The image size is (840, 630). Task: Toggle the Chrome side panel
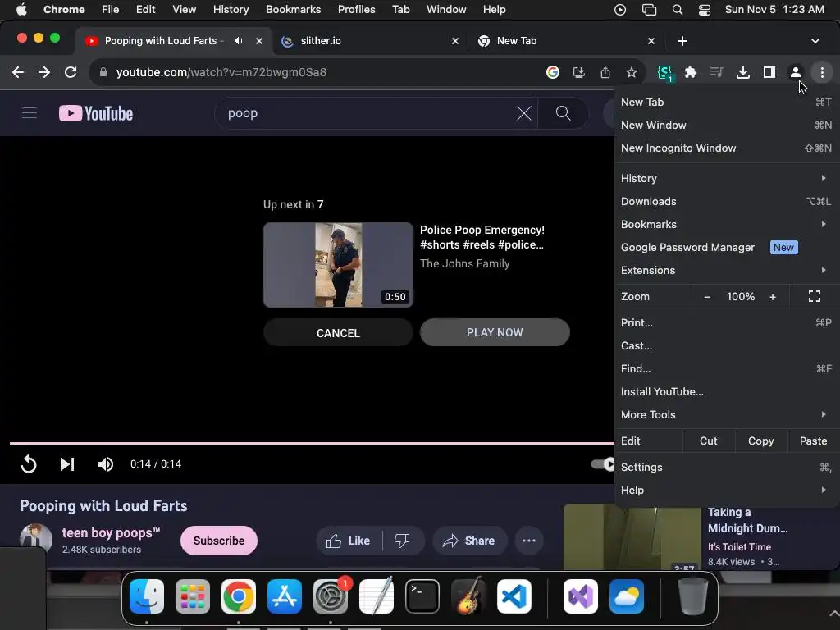(x=769, y=72)
